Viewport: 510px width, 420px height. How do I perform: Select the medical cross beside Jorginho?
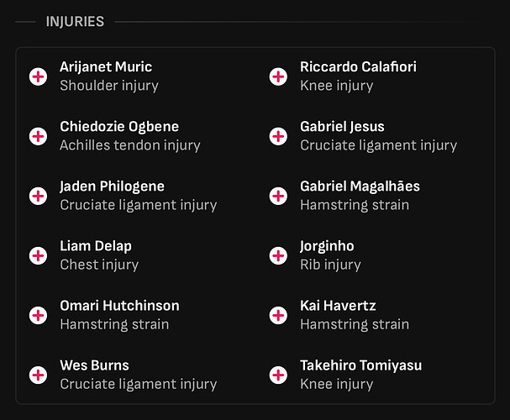pyautogui.click(x=278, y=255)
